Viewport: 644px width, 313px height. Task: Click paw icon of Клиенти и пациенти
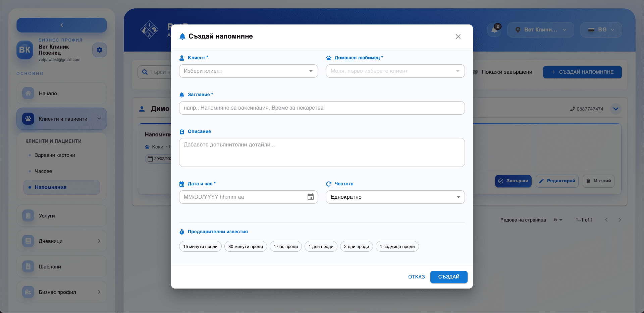point(28,119)
